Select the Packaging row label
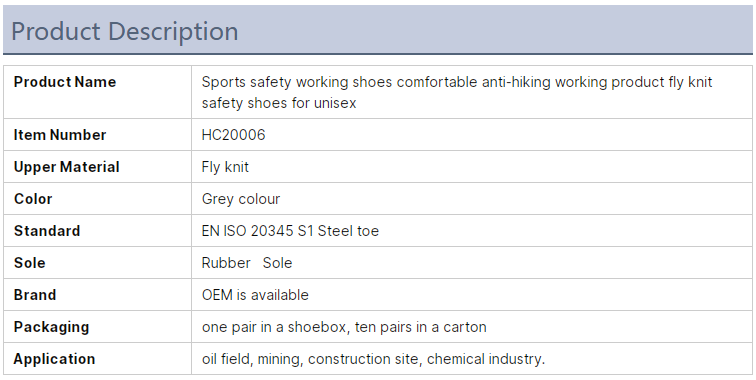The width and height of the screenshot is (756, 380). pyautogui.click(x=51, y=327)
